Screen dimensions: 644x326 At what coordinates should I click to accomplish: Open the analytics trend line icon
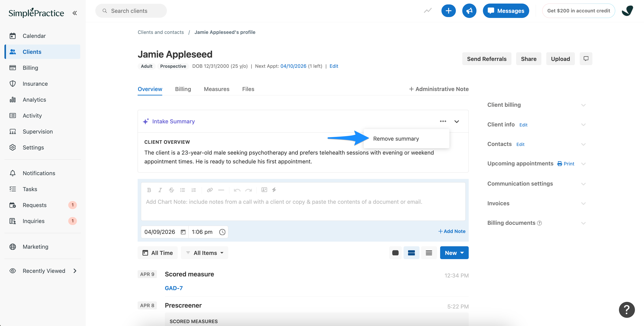click(428, 10)
